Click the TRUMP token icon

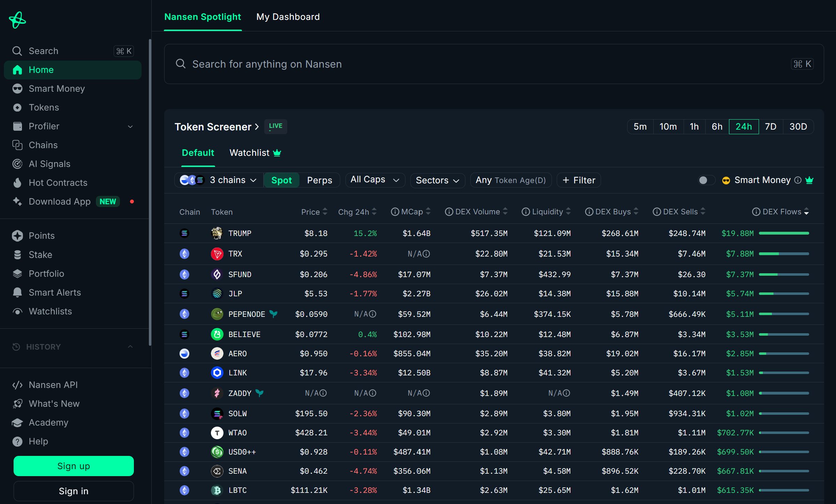(217, 233)
